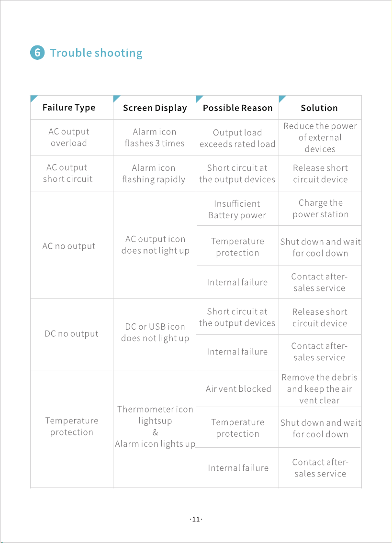Click the blue corner marker on Possible Reason

point(199,99)
